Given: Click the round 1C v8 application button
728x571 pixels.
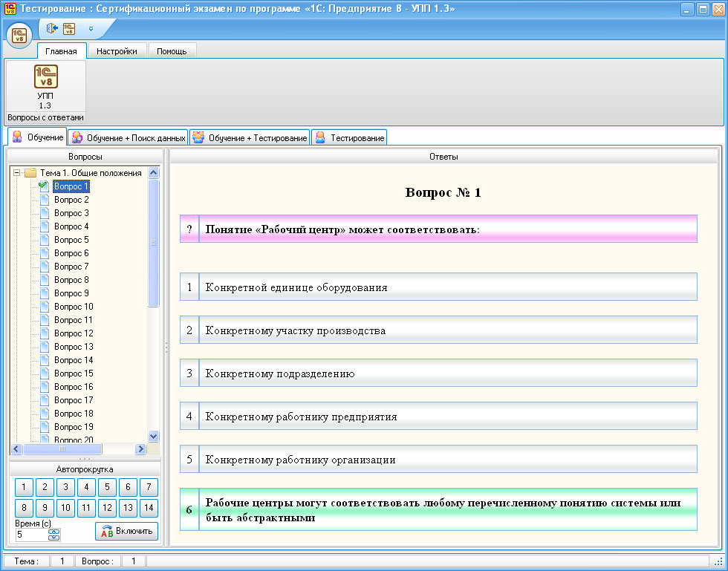Looking at the screenshot, I should 19,36.
